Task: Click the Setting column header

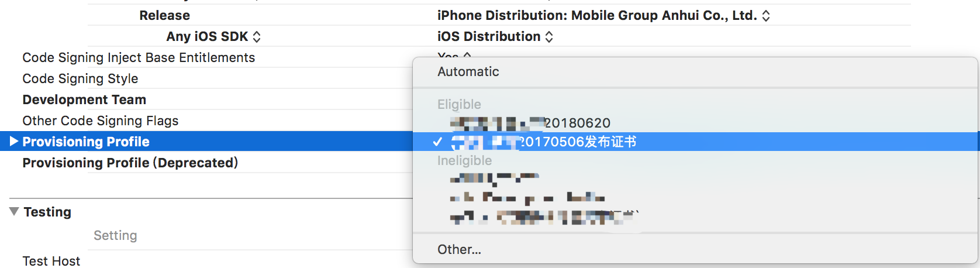Action: coord(115,236)
